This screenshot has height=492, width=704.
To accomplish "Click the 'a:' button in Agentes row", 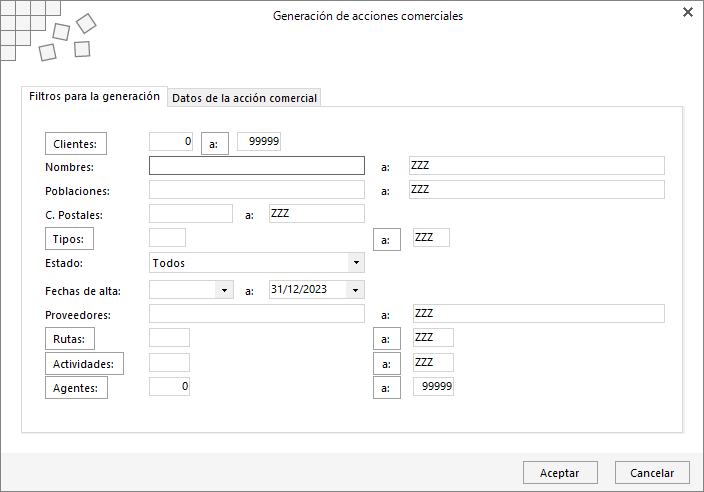I will 387,388.
